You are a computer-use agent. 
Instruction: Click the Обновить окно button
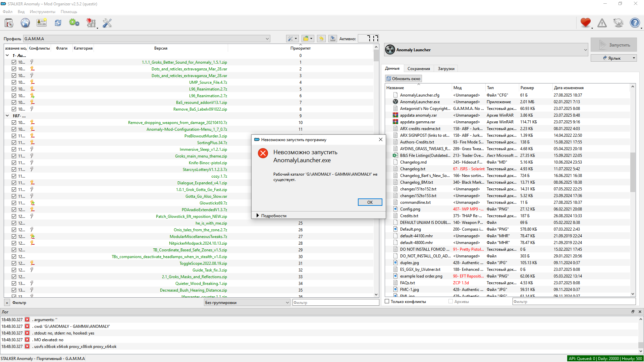coord(404,79)
